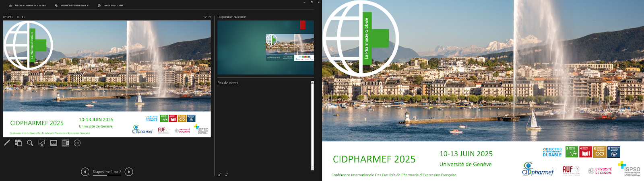This screenshot has width=644, height=181.
Task: Click the CIDpharmef logo in slideshow window
Action: click(x=538, y=169)
